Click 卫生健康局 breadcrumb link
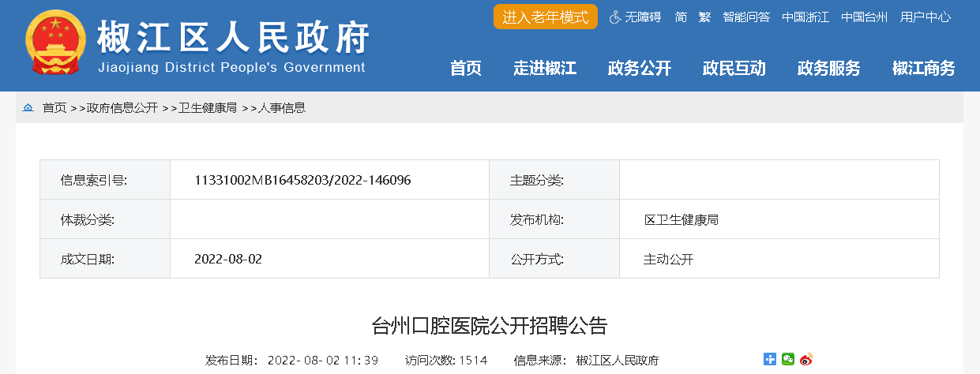980x374 pixels. coord(208,108)
